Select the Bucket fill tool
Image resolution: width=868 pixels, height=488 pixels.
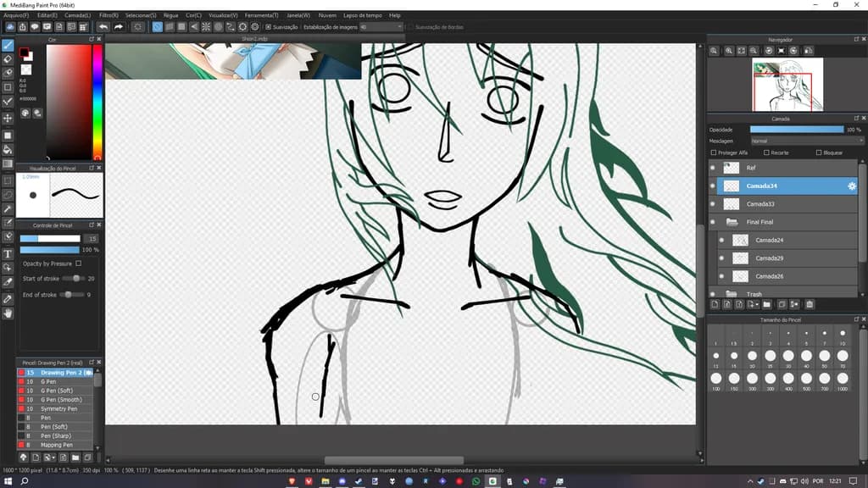pyautogui.click(x=8, y=149)
